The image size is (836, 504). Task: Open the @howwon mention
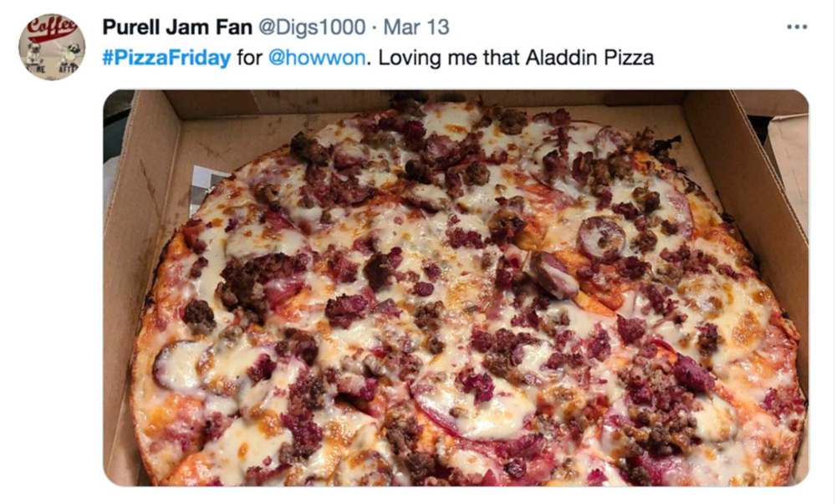317,57
